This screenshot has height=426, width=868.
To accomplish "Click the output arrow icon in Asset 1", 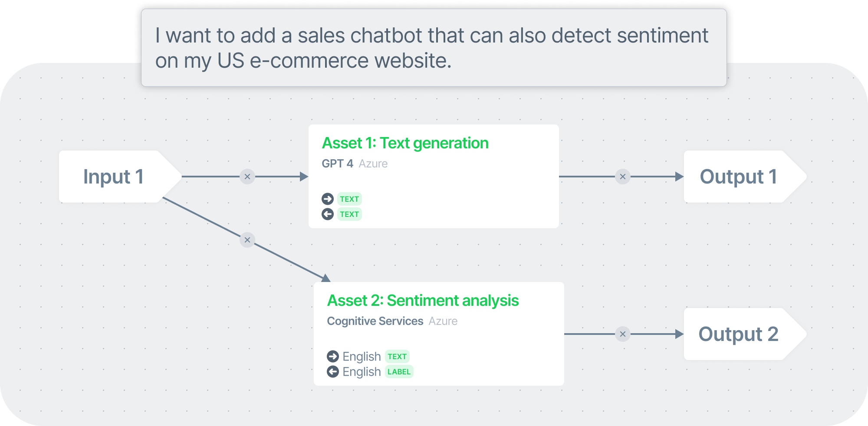I will [328, 214].
